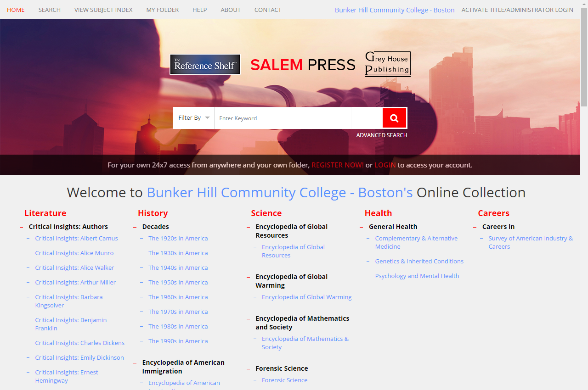The height and width of the screenshot is (390, 588).
Task: Open The 1980s in America
Action: tap(178, 326)
